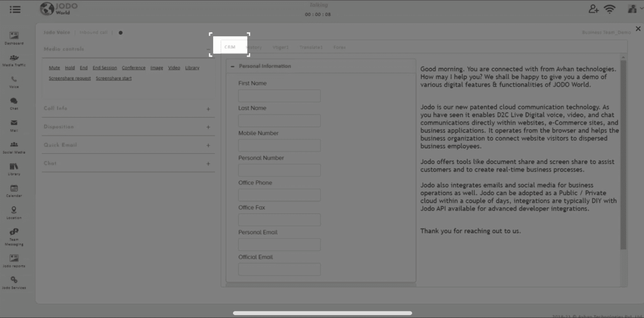Click the CRM form horizontal scrollbar

321,285
